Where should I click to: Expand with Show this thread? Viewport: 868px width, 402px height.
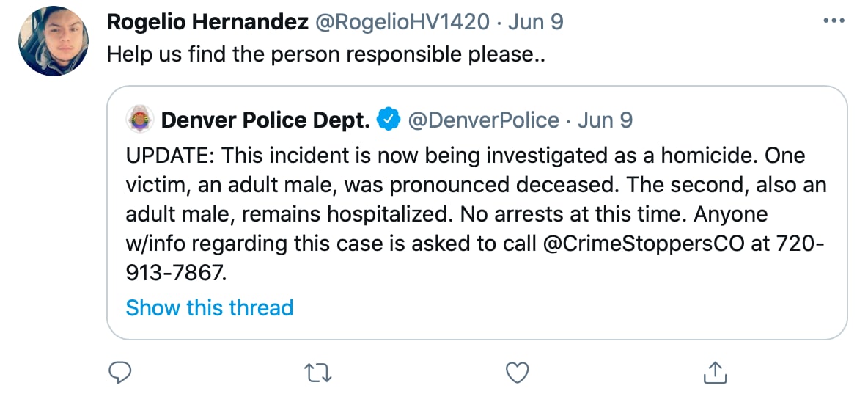pyautogui.click(x=210, y=307)
